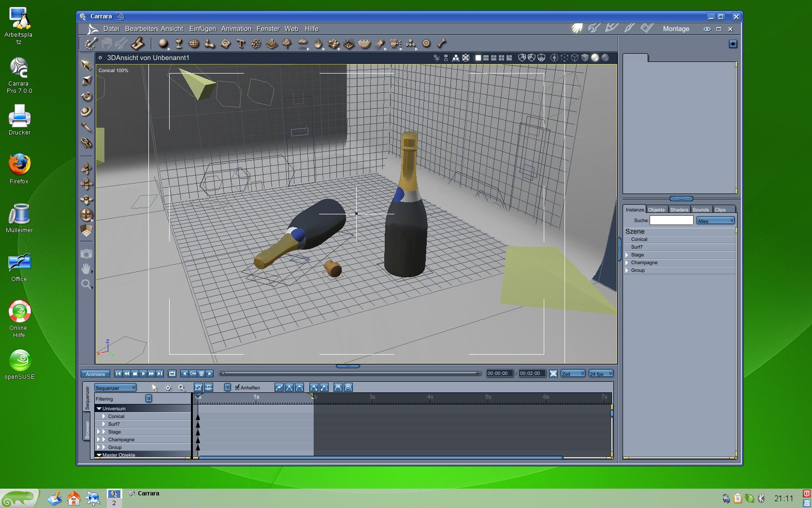
Task: Switch to the Render room film icon
Action: (x=647, y=28)
